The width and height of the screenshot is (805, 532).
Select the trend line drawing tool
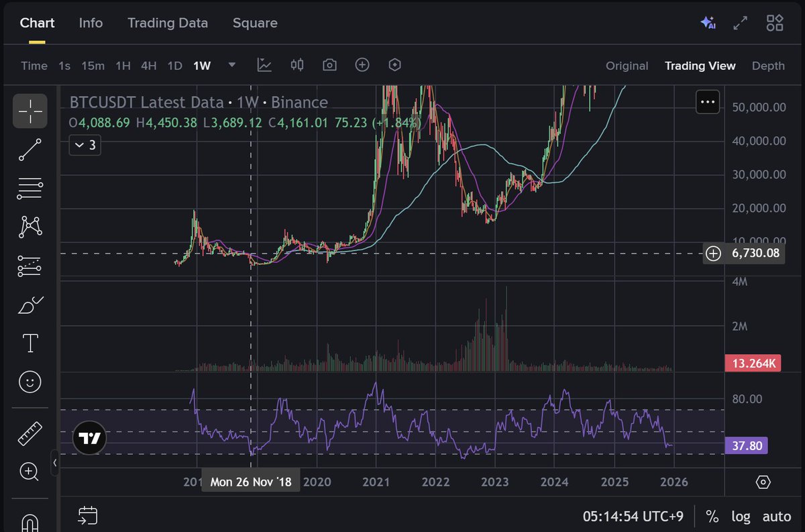tap(30, 150)
